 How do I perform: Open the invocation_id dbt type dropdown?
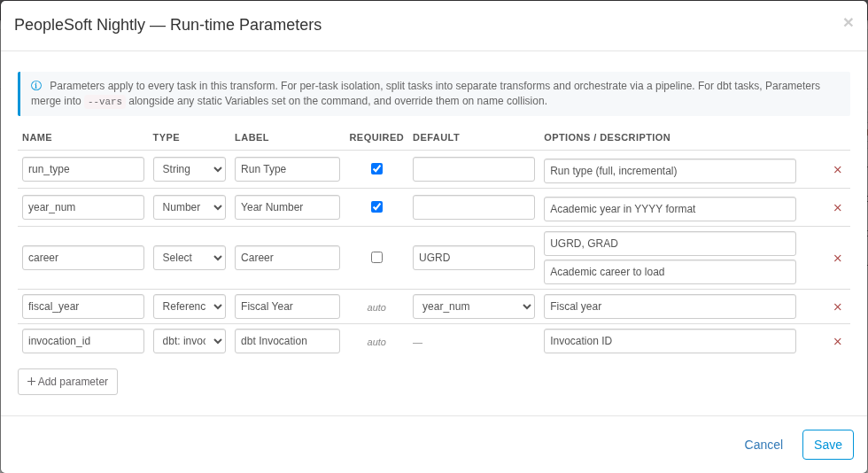pyautogui.click(x=190, y=341)
